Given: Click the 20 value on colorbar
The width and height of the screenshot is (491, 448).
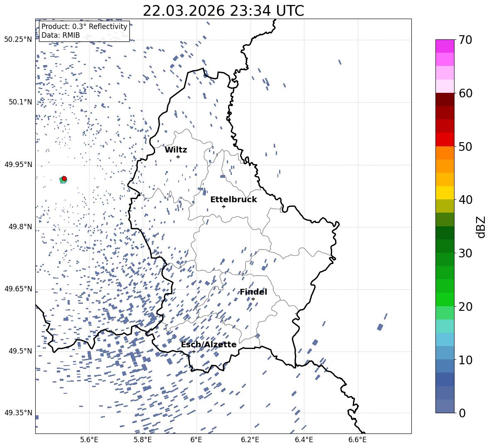Looking at the screenshot, I should 465,306.
